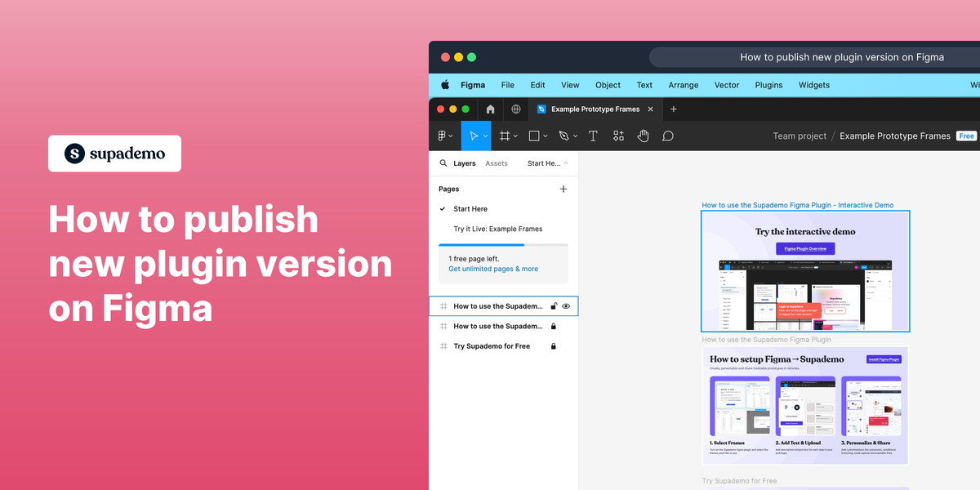Screen dimensions: 980x490
Task: Close the Example Prototype Frames tab
Action: click(x=650, y=109)
